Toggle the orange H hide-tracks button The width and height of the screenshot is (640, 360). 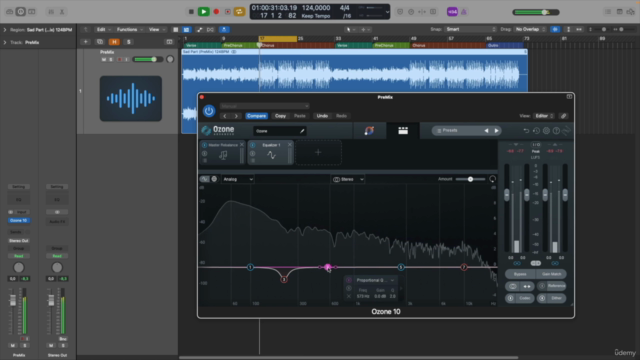(114, 42)
